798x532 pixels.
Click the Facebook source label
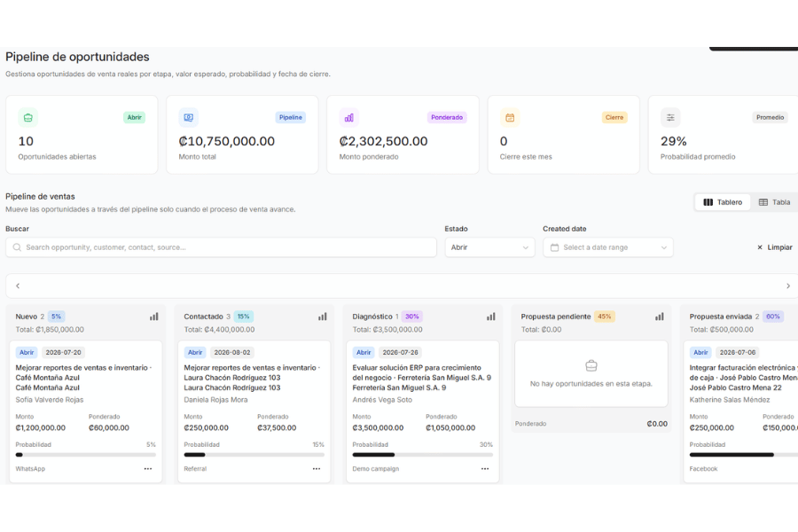703,469
